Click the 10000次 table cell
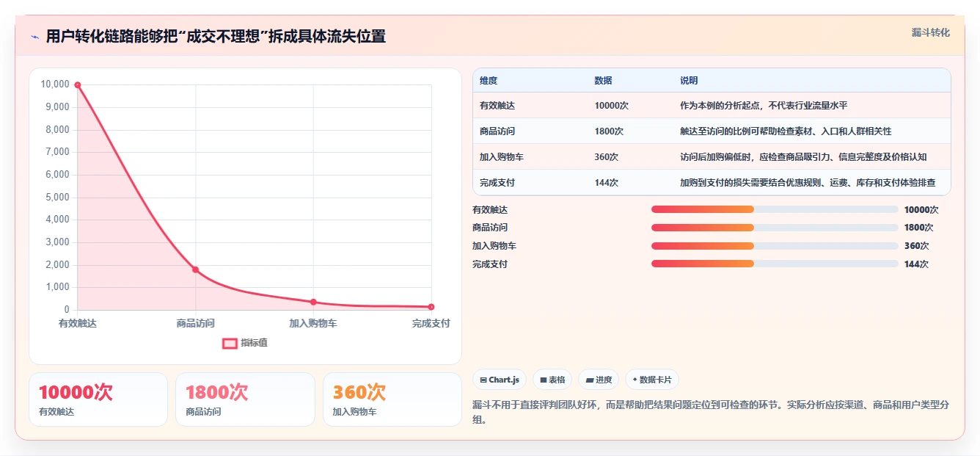 tap(612, 106)
